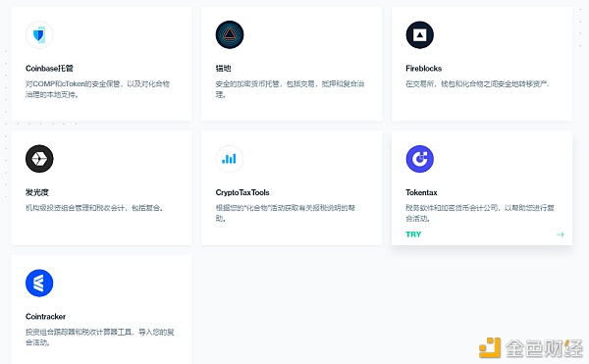Click the blue Cointracker logo icon
The height and width of the screenshot is (364, 589).
39,283
